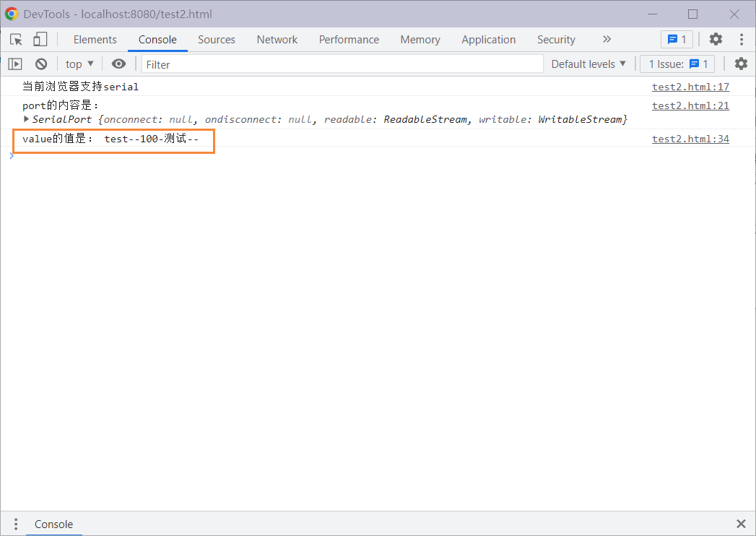Select the Console tab in the drawer
This screenshot has height=536, width=756.
pos(53,524)
